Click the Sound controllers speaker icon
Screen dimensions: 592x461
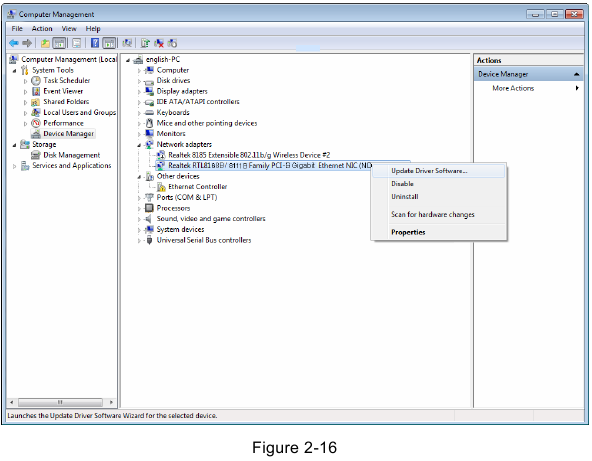[149, 219]
